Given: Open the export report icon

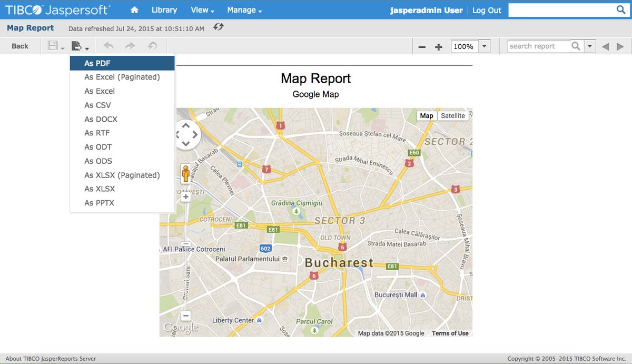Looking at the screenshot, I should tap(77, 46).
